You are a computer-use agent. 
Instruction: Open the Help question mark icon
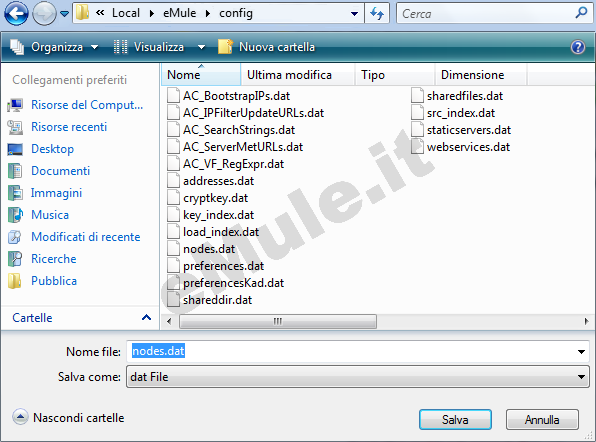578,47
